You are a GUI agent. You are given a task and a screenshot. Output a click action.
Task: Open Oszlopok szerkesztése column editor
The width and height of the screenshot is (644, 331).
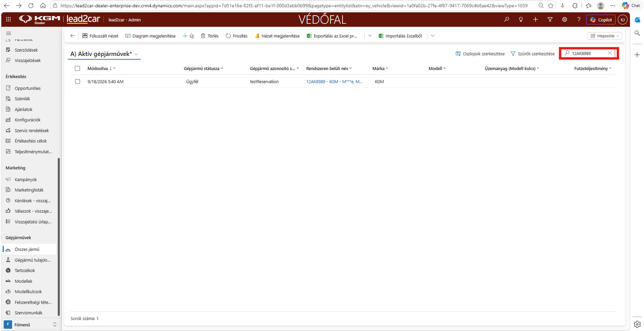480,53
